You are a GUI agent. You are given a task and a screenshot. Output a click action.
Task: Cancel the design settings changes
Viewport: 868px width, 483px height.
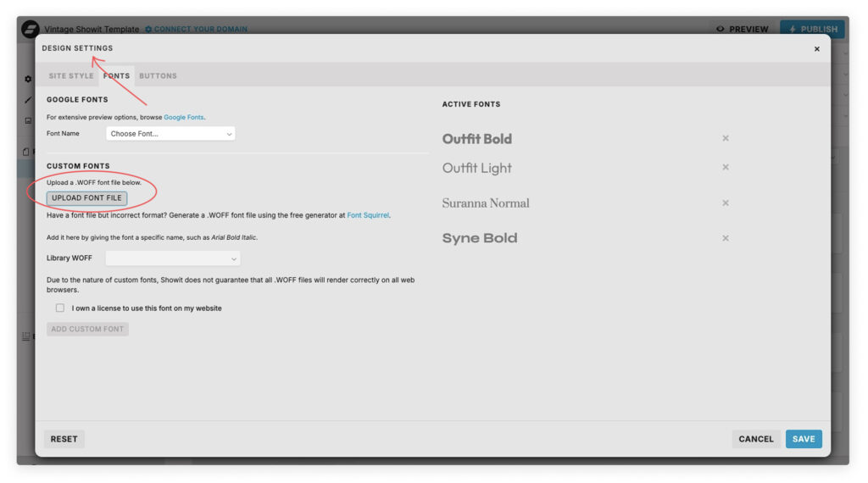[755, 439]
